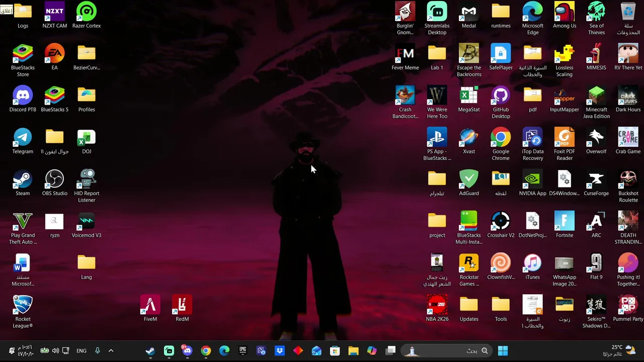The height and width of the screenshot is (362, 644).
Task: Select the AdGuard shield icon
Action: [468, 183]
